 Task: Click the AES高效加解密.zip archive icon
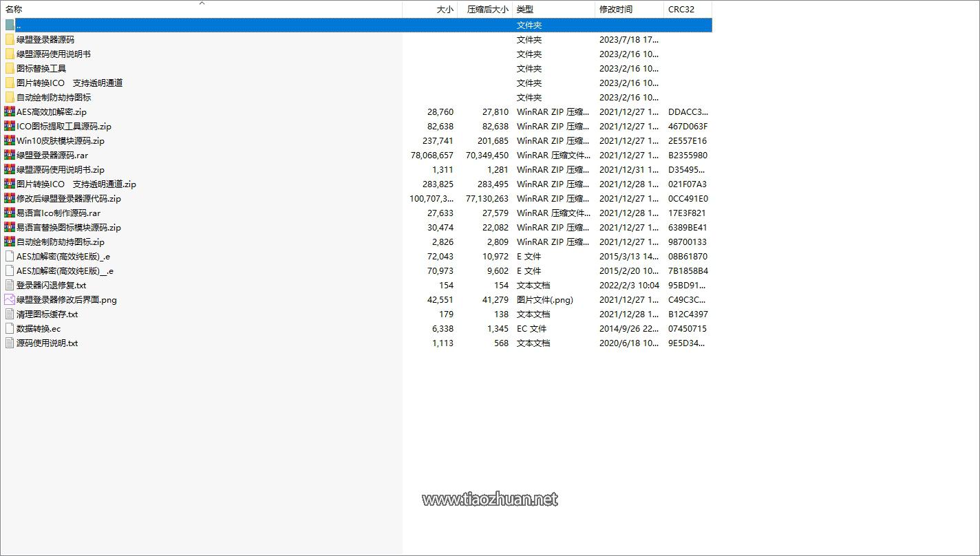(x=9, y=111)
